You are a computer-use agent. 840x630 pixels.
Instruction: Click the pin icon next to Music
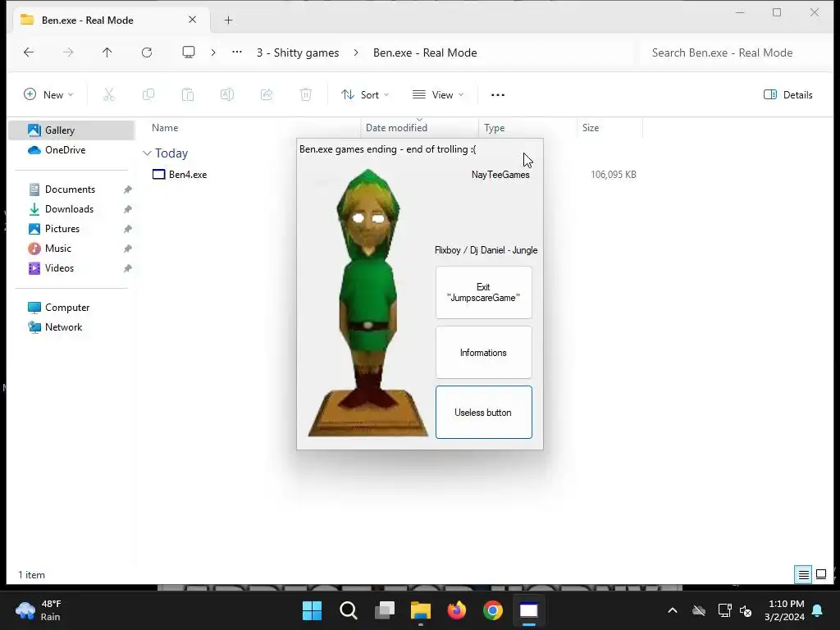click(127, 249)
